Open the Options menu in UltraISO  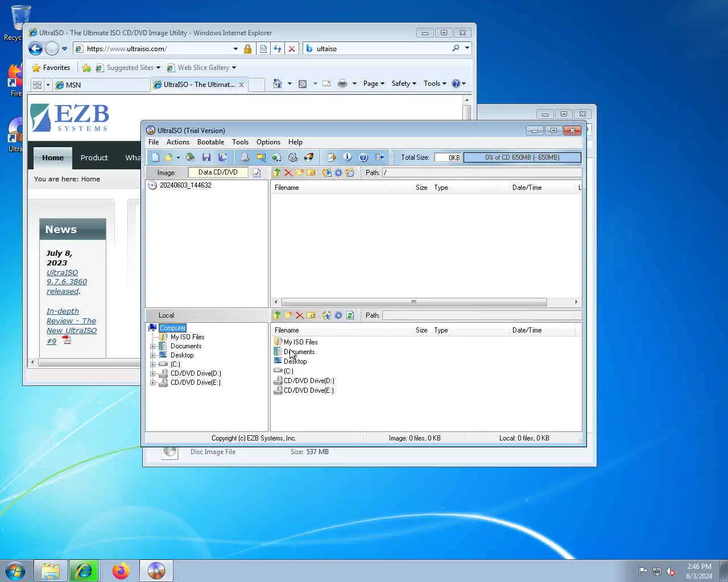(x=268, y=142)
